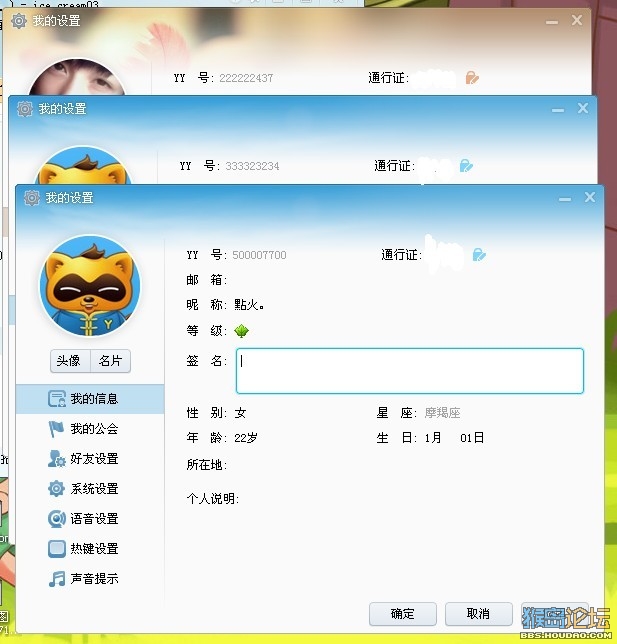Click the photo avatar in back window

pyautogui.click(x=77, y=77)
